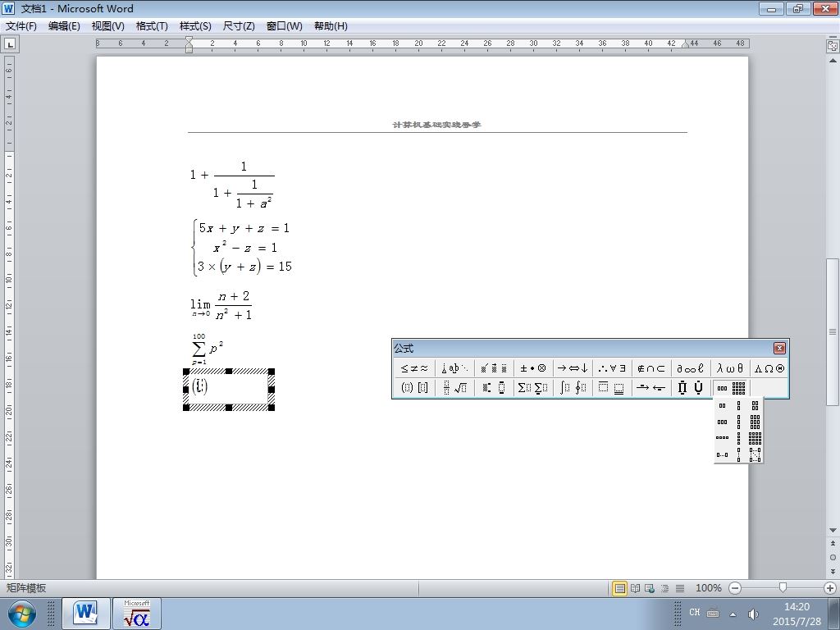Click the zoom in plus button

(x=830, y=588)
